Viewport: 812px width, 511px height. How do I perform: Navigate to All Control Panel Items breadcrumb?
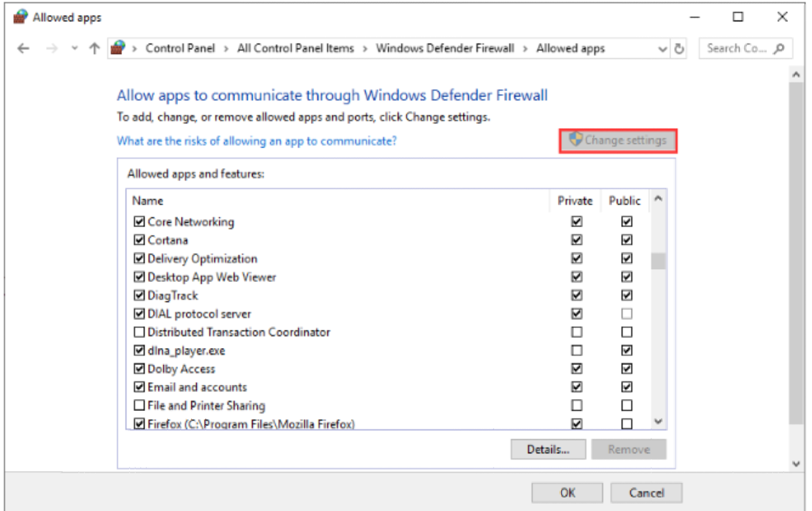coord(295,48)
